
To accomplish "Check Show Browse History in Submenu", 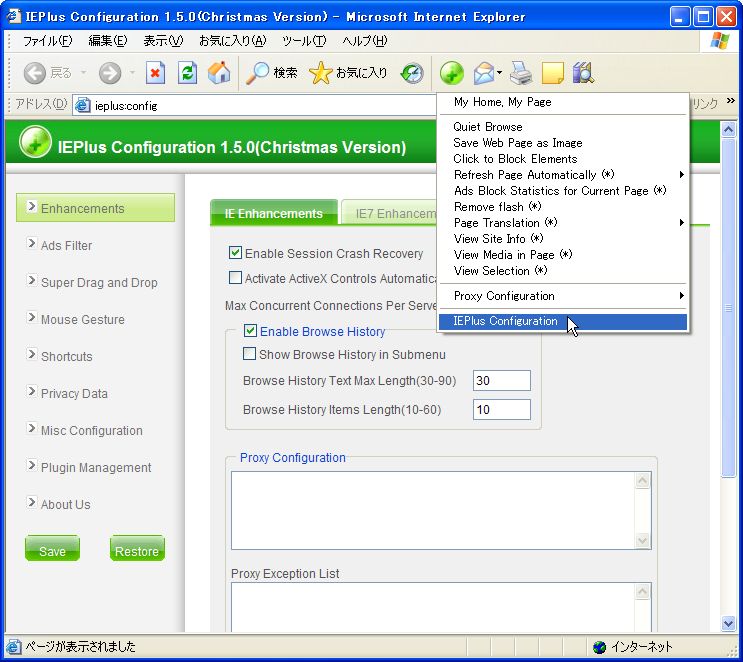I will point(249,354).
